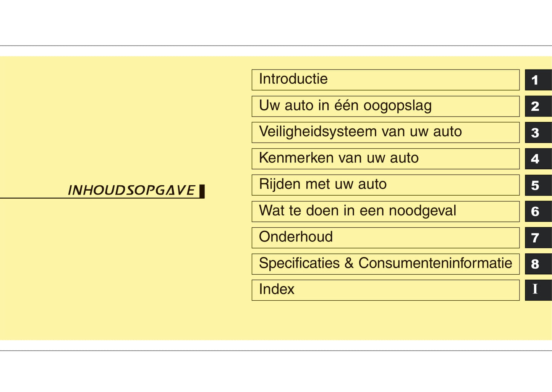Jump to section tab 3
Image resolution: width=552 pixels, height=392 pixels.
pyautogui.click(x=538, y=133)
